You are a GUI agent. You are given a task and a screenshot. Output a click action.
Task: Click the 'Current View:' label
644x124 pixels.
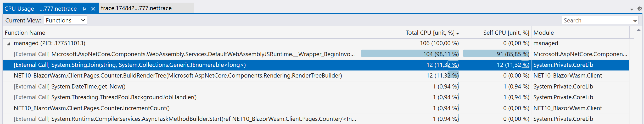[x=23, y=20]
